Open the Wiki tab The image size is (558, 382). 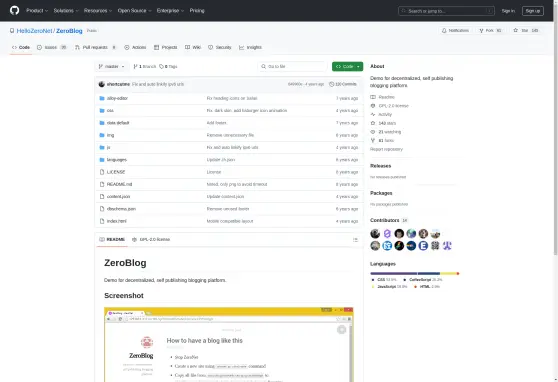193,47
